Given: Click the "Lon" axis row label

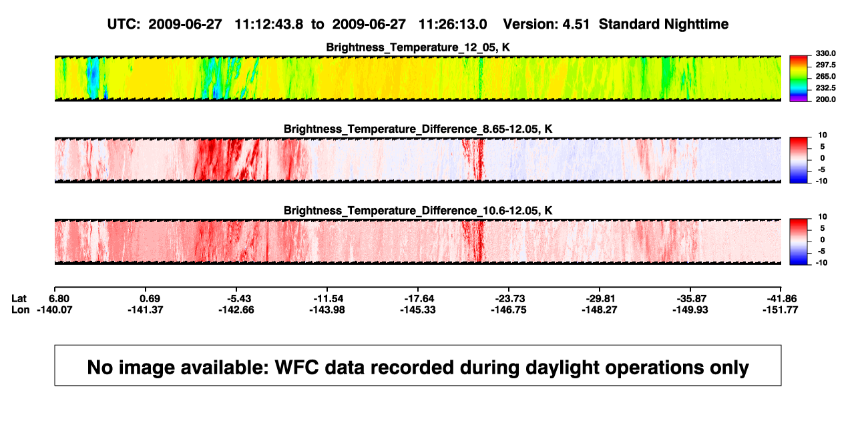Looking at the screenshot, I should click(20, 310).
